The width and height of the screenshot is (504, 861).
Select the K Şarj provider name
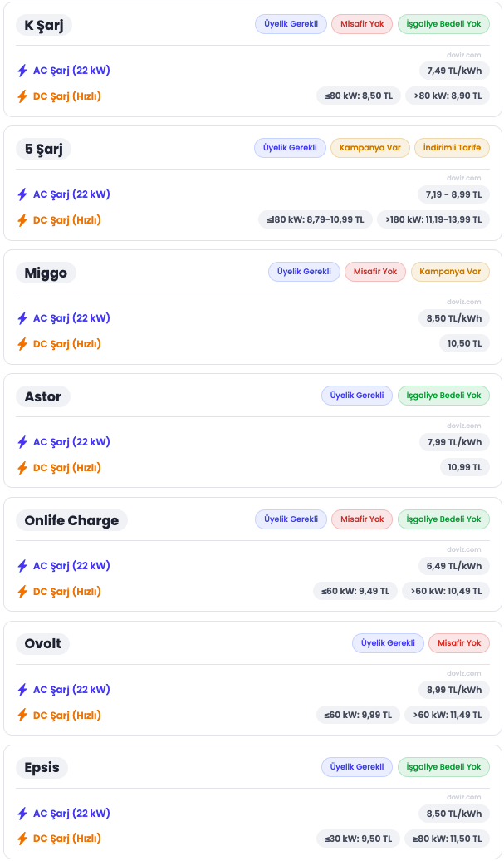tap(44, 25)
